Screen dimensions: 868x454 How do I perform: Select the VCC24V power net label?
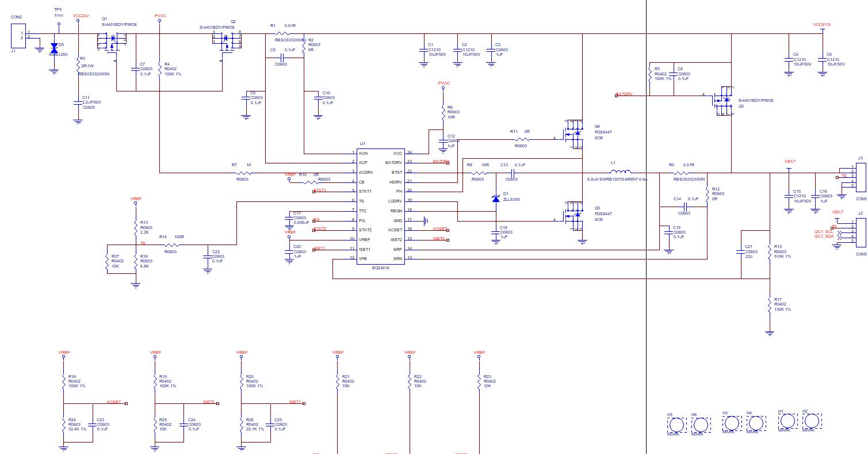(81, 16)
